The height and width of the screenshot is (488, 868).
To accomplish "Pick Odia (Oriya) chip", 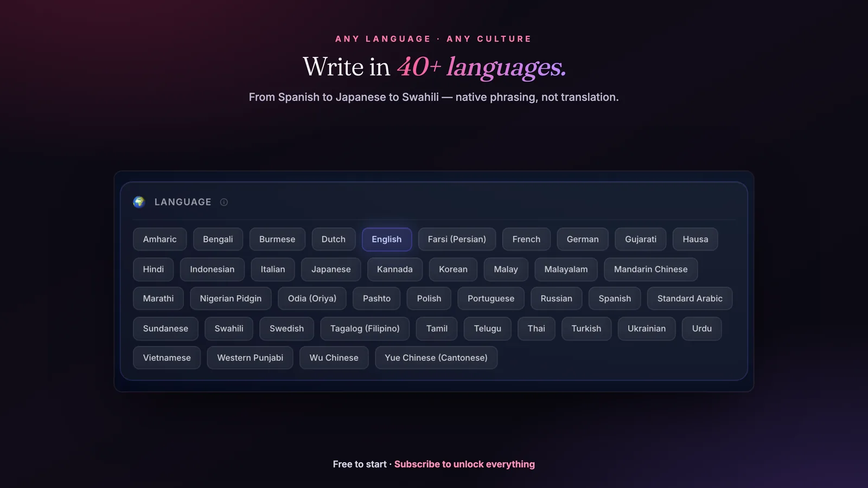I will (x=312, y=298).
